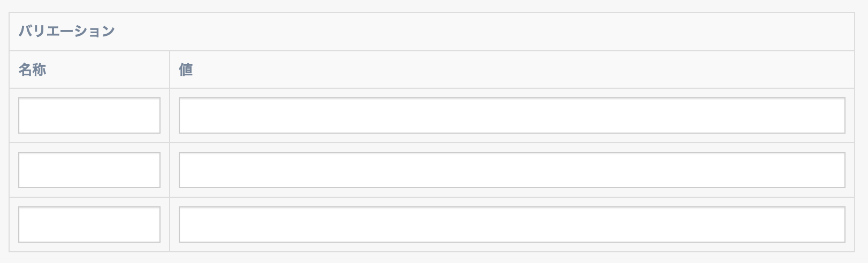Click the bottom variation name field
Viewport: 868px width, 263px height.
[x=89, y=225]
